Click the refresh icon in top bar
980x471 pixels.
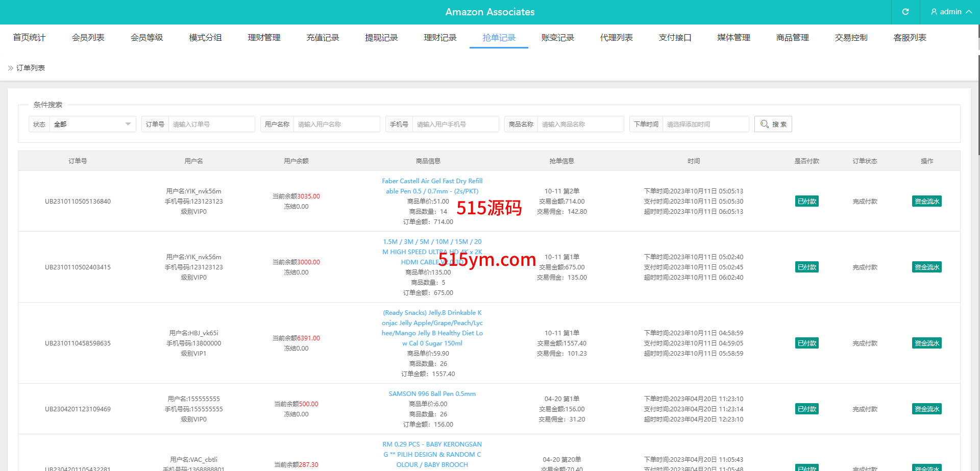pos(905,12)
